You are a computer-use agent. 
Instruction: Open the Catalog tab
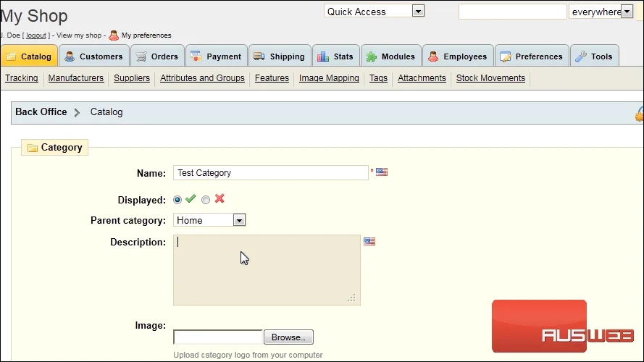point(29,56)
